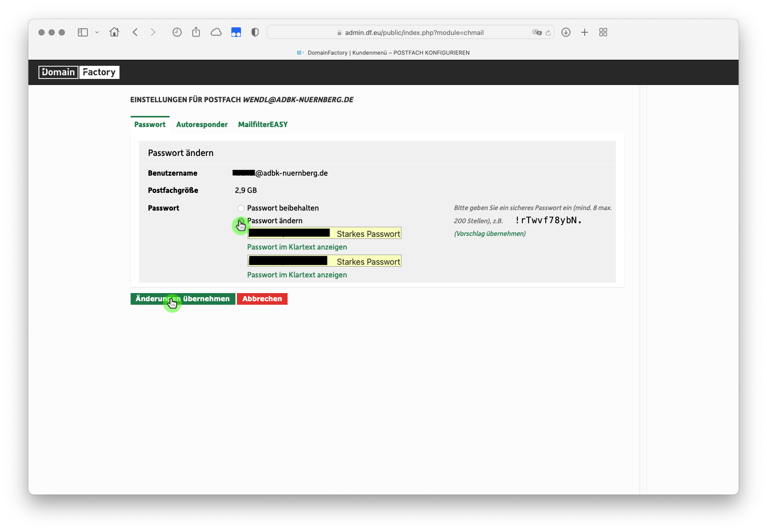Open the privacy report shield icon

click(255, 32)
